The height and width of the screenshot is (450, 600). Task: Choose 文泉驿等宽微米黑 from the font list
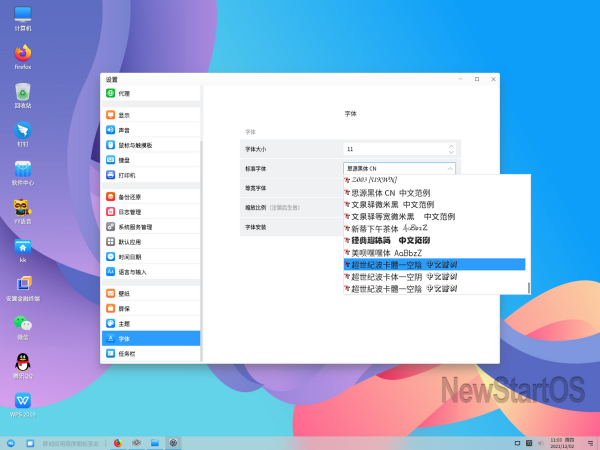point(434,217)
